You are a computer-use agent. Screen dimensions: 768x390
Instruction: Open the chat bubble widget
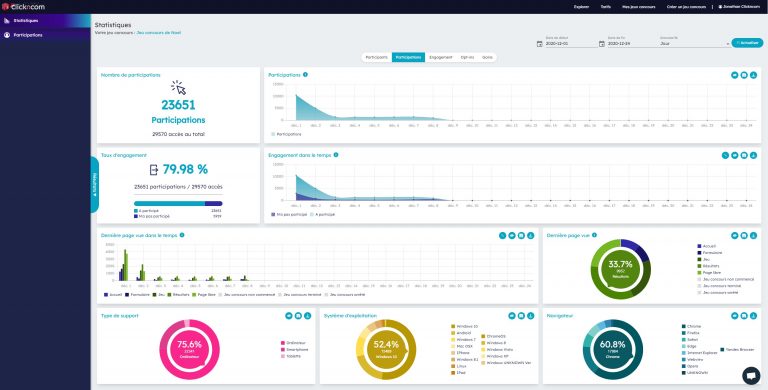pos(750,375)
